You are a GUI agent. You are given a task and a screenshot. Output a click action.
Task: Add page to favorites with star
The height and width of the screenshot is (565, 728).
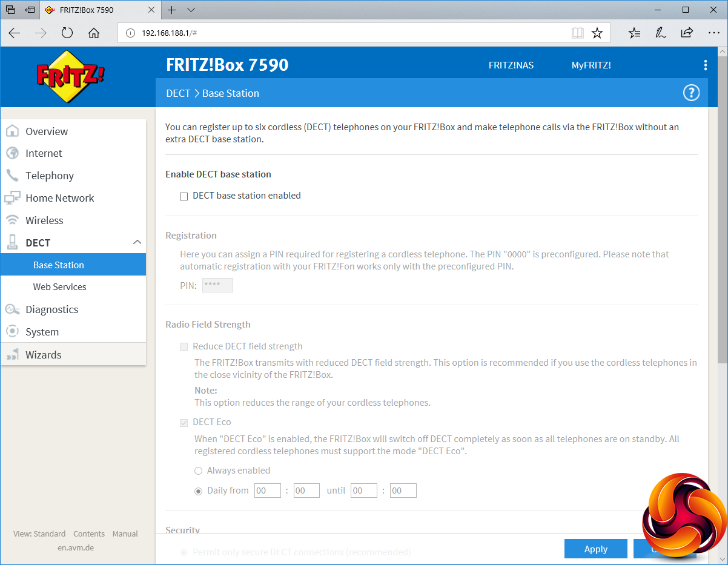597,33
